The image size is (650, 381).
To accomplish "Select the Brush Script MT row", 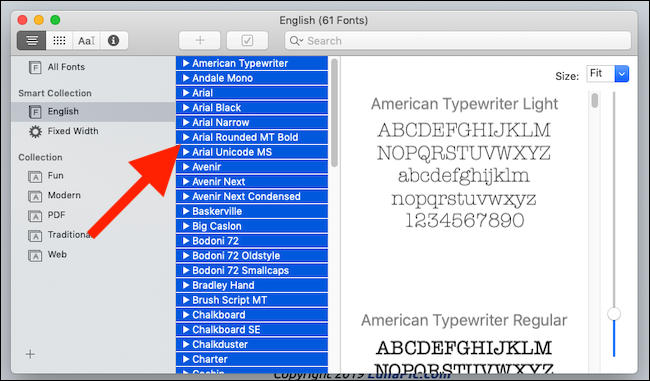I will point(252,300).
